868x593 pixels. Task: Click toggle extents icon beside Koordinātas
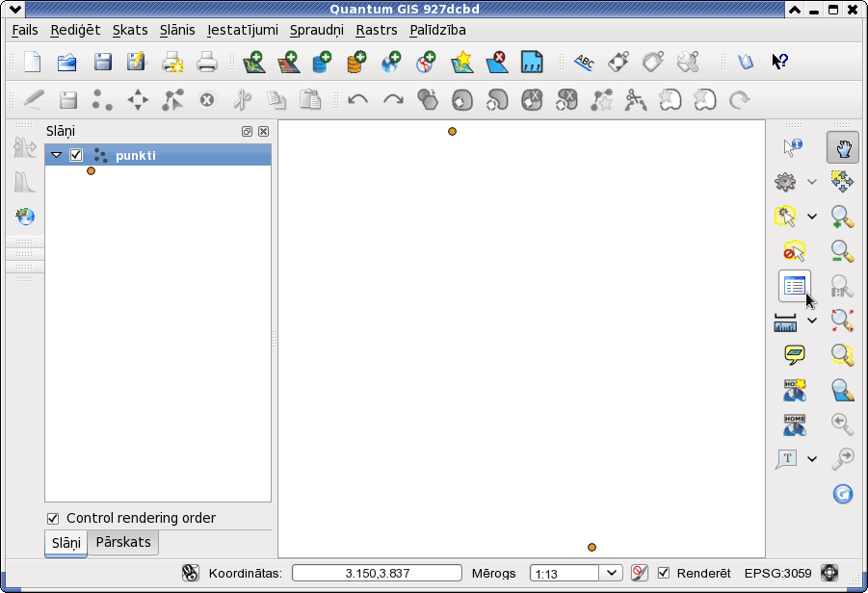point(191,573)
